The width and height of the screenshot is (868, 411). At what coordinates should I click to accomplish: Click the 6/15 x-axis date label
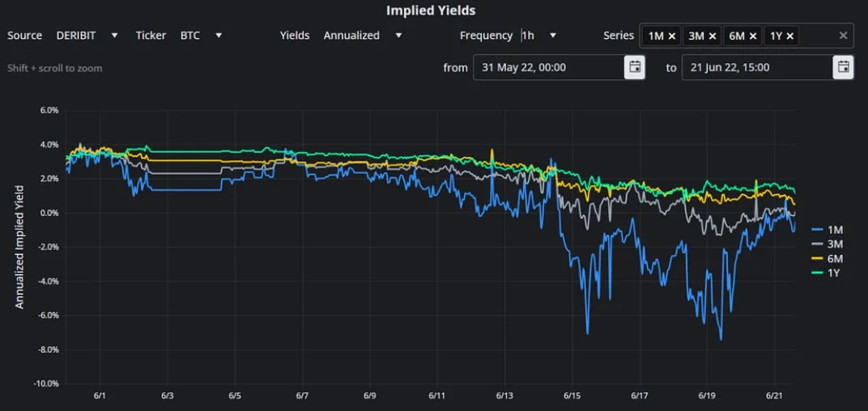[573, 396]
